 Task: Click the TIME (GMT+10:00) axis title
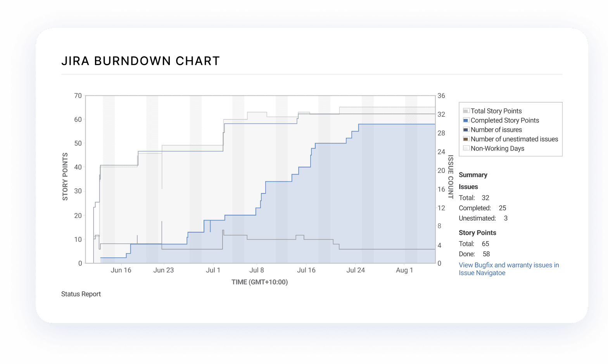260,282
